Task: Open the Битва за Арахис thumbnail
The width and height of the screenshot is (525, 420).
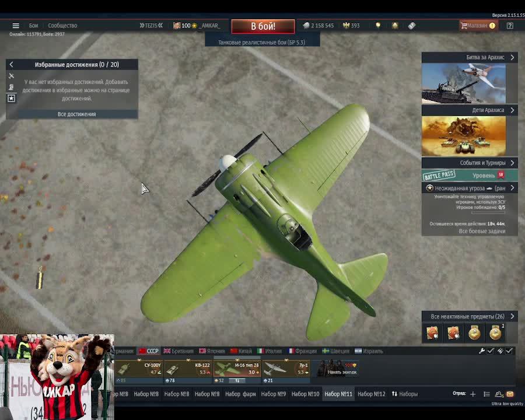Action: coord(464,83)
